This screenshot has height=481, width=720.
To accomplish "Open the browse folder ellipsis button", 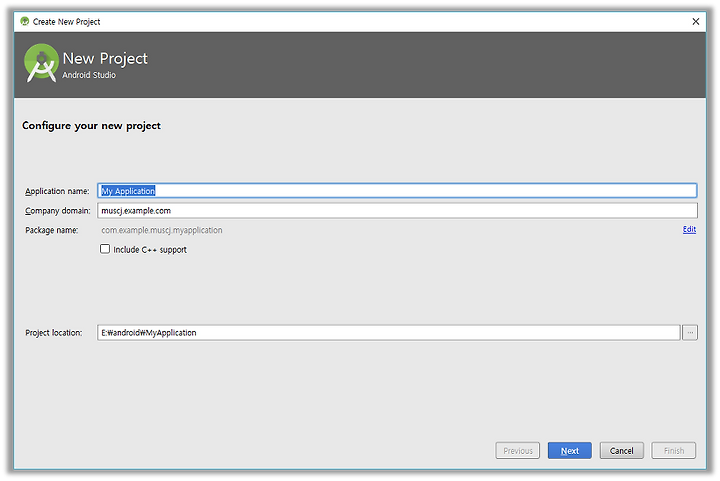I will [x=690, y=333].
